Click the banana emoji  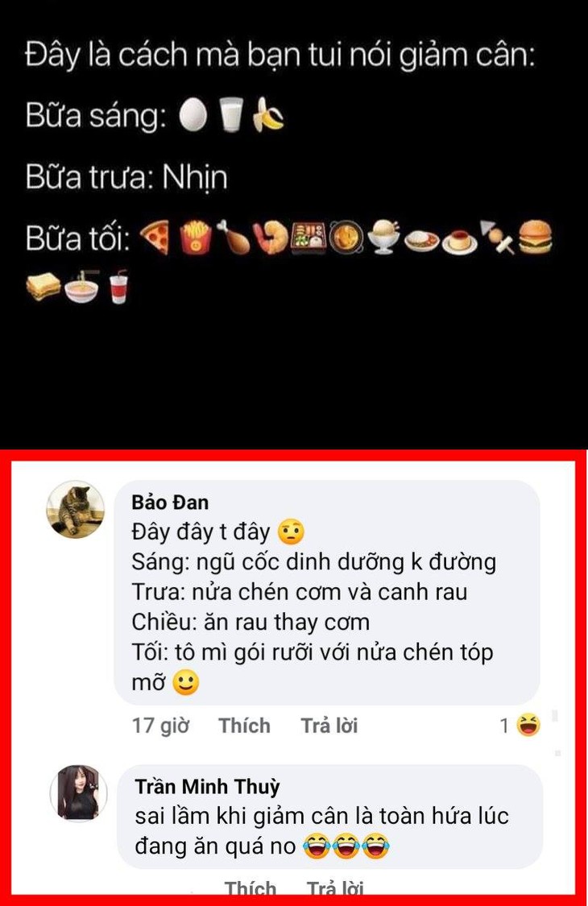[x=268, y=114]
